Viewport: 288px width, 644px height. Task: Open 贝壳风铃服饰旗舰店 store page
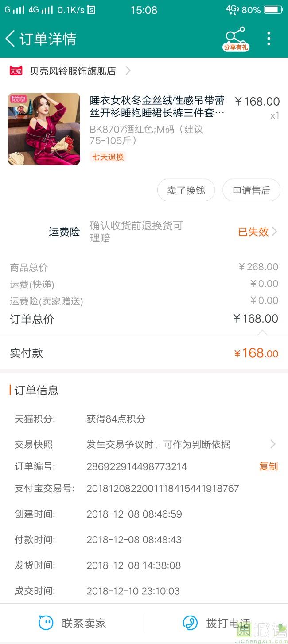coord(73,71)
